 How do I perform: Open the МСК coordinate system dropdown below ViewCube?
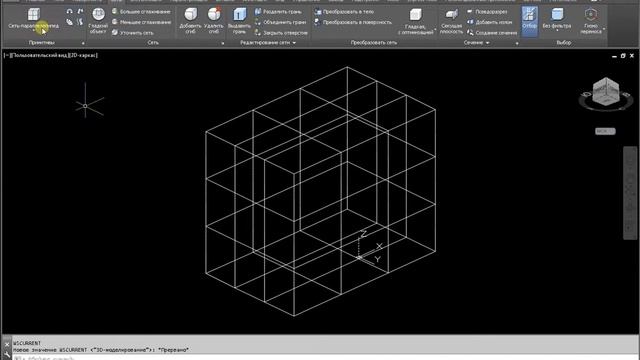click(605, 131)
